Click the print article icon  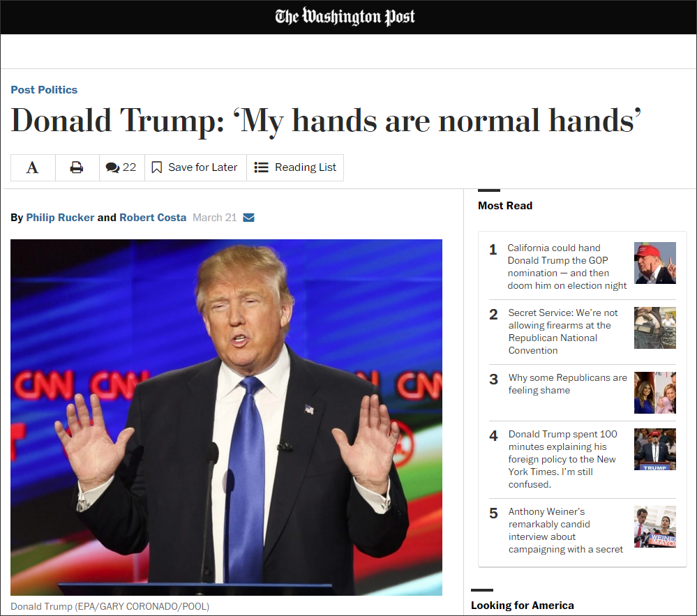pyautogui.click(x=77, y=167)
